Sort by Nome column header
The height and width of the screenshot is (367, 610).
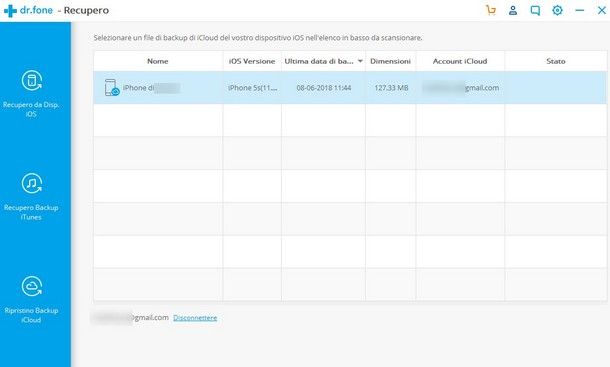coord(158,61)
